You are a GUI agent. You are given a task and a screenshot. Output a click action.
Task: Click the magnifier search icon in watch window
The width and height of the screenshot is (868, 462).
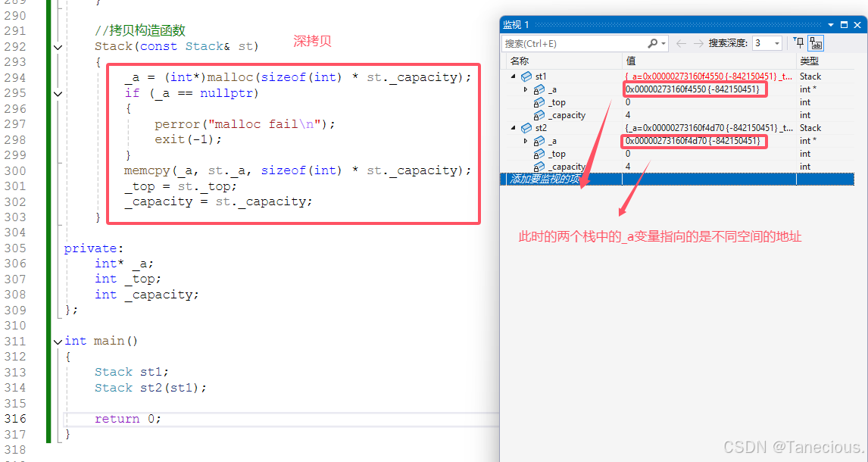coord(653,43)
